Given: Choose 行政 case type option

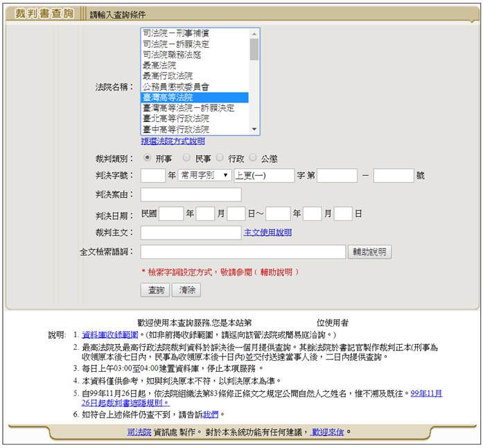Looking at the screenshot, I should (x=220, y=158).
